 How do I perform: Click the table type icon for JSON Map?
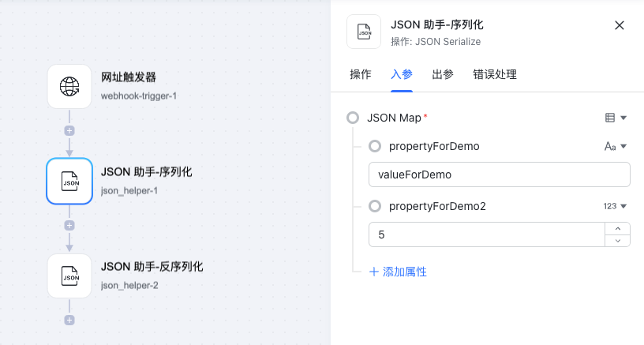coord(610,118)
